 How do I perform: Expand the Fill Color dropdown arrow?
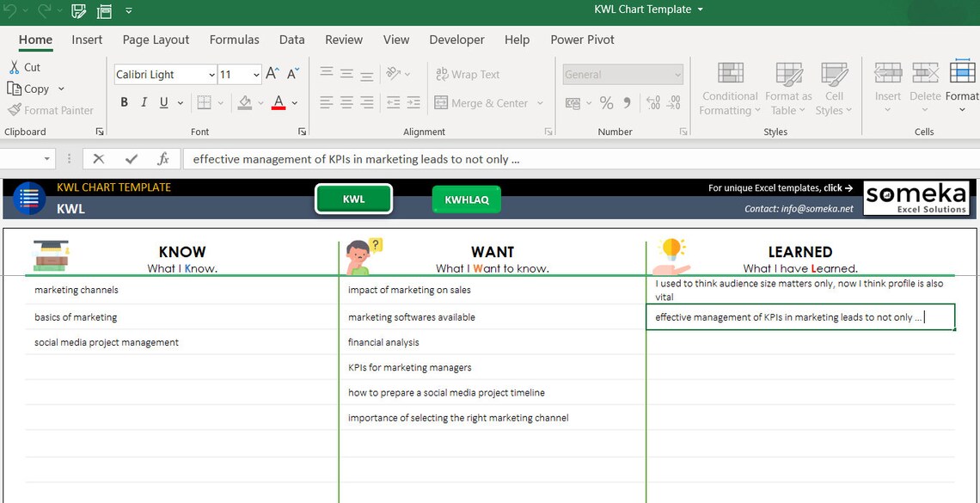coord(260,102)
